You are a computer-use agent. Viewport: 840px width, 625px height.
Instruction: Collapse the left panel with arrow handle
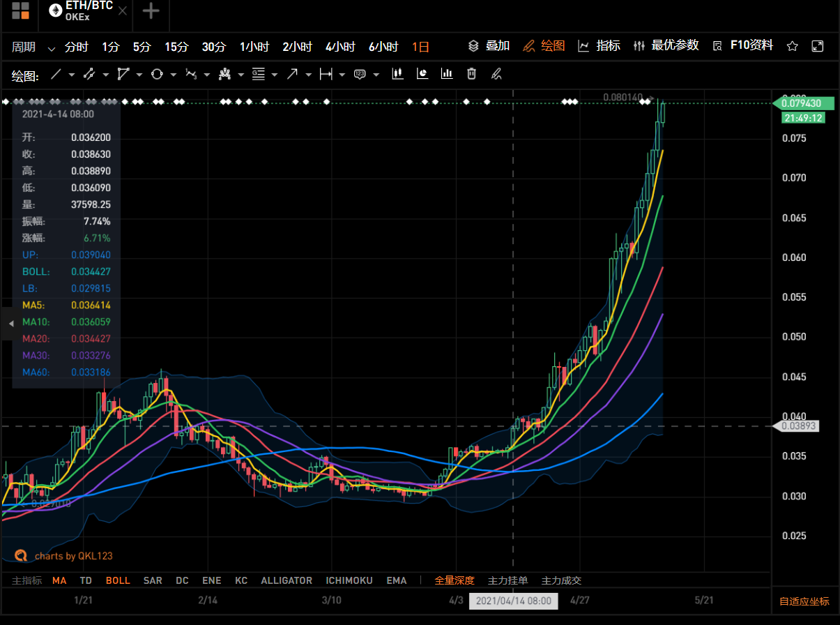pyautogui.click(x=10, y=324)
